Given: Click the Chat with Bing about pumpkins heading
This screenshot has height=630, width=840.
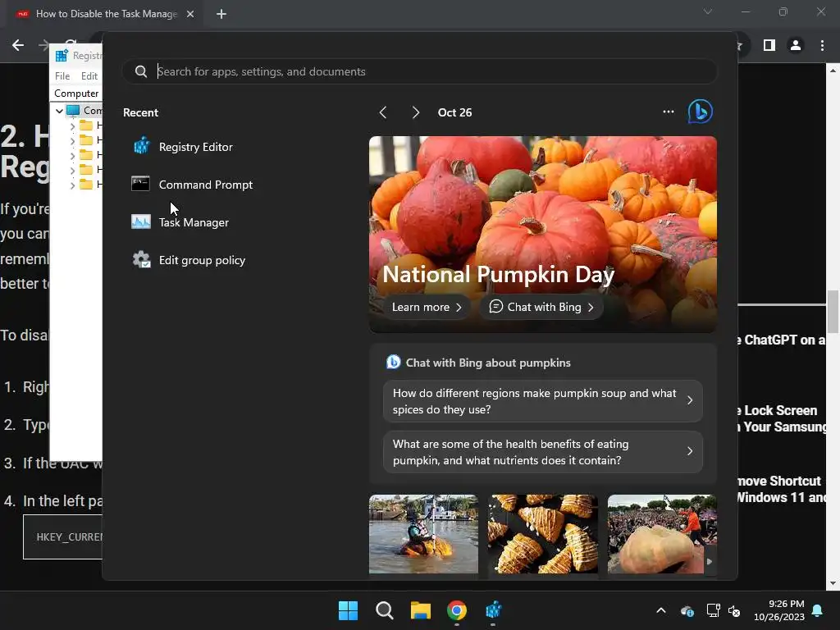Looking at the screenshot, I should tap(488, 363).
